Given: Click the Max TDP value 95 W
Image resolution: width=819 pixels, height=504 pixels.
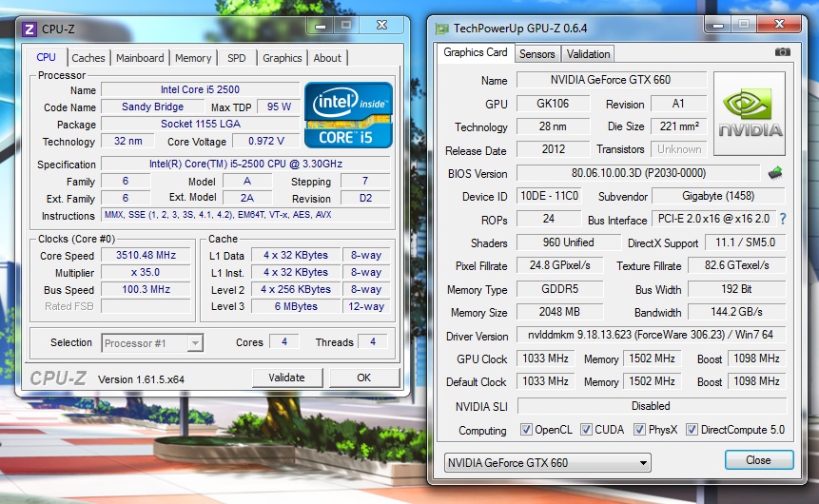Looking at the screenshot, I should click(x=279, y=107).
